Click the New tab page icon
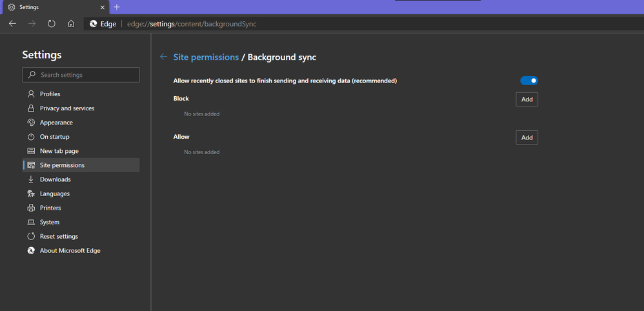Viewport: 644px width, 311px height. click(31, 151)
